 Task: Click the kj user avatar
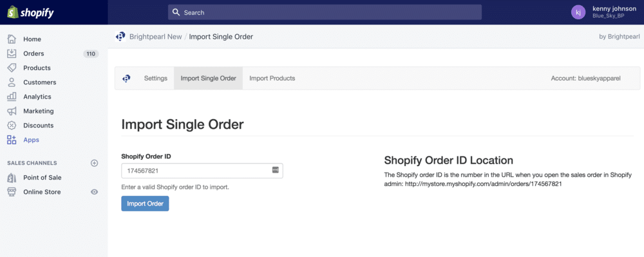[578, 12]
